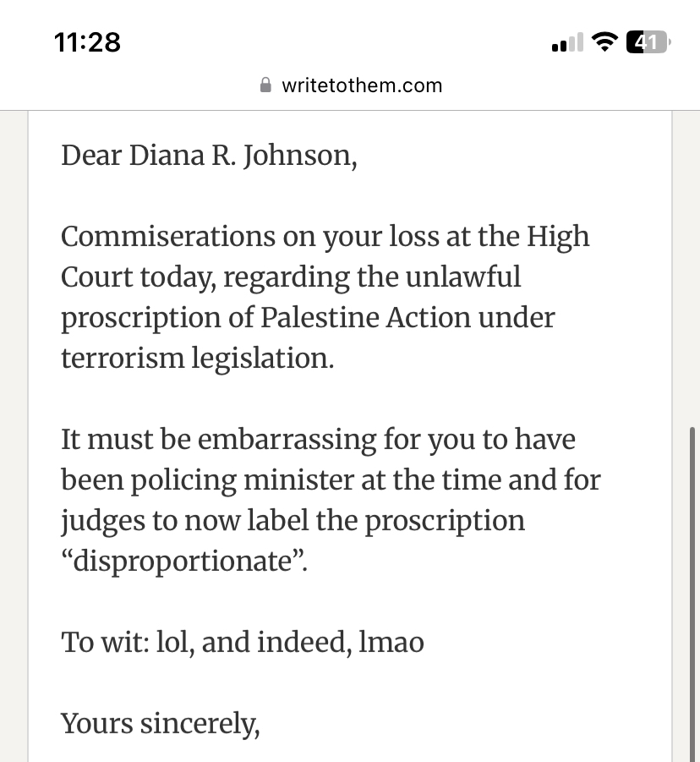Tap the padlock icon beside the URL
700x762 pixels.
point(265,85)
